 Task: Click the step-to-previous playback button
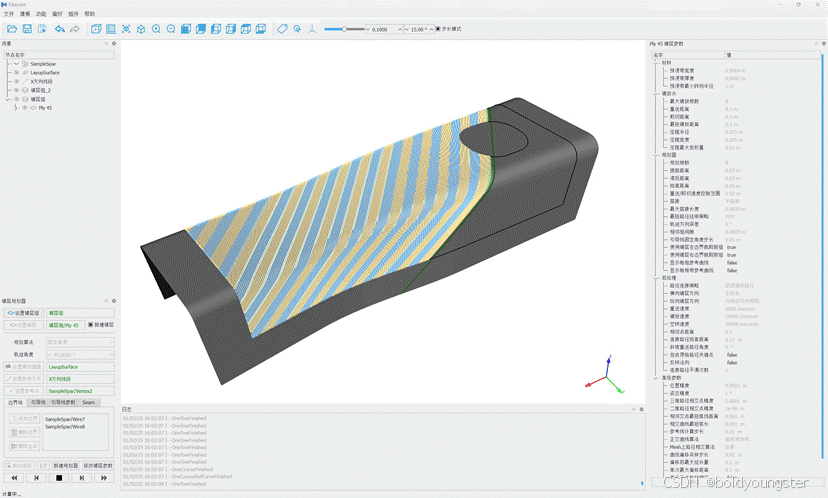[x=36, y=478]
